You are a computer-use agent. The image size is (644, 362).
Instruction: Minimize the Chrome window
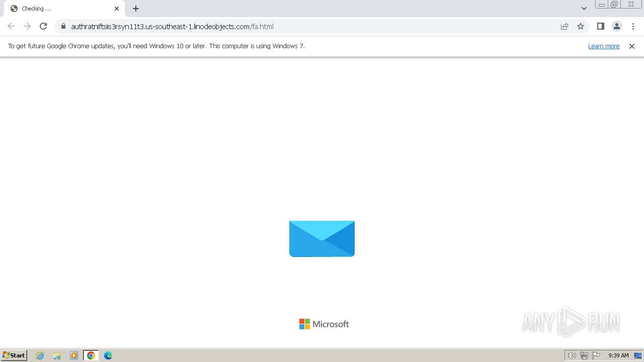point(602,5)
